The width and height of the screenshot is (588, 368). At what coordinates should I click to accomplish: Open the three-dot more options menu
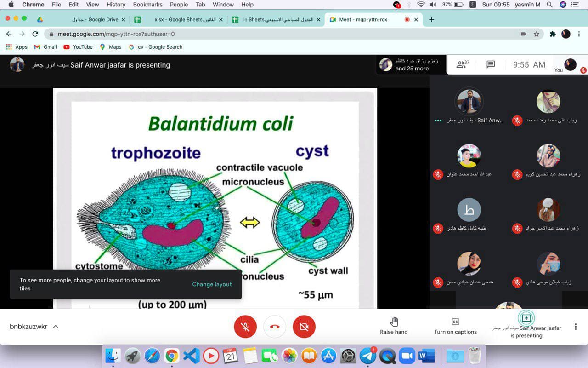click(x=575, y=327)
